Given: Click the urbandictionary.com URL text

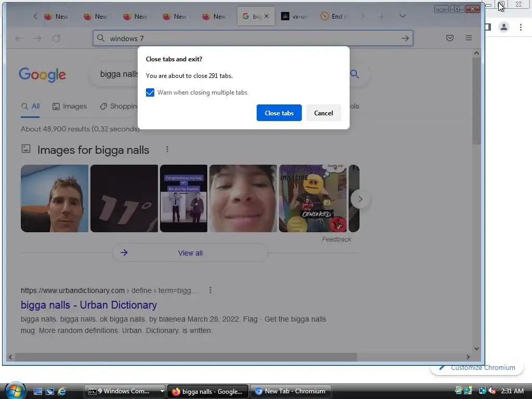Looking at the screenshot, I should 73,290.
